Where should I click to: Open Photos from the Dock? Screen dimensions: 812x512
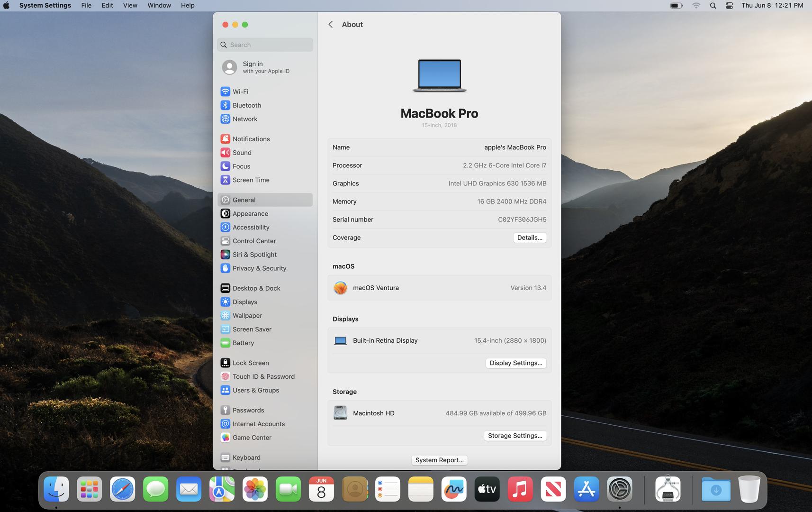(255, 489)
